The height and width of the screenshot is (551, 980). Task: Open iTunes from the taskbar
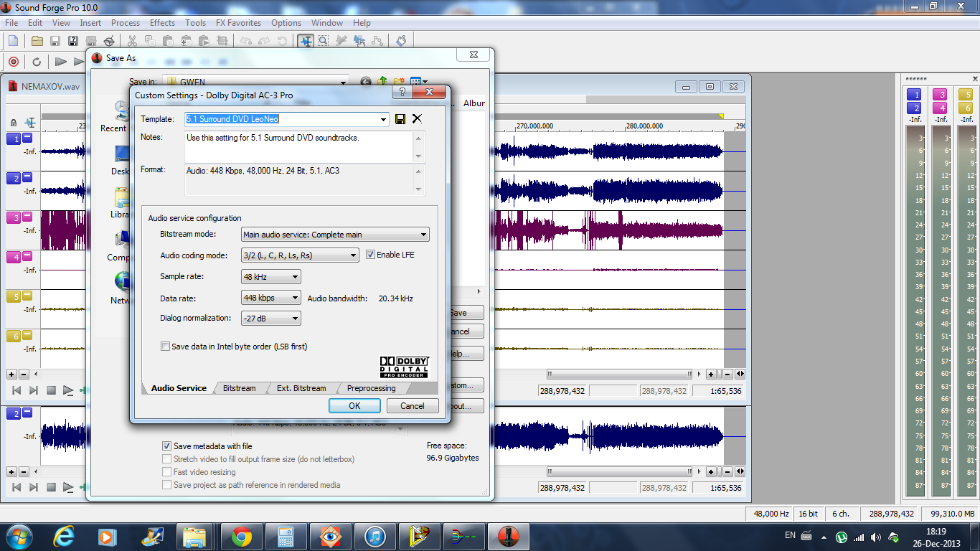375,536
